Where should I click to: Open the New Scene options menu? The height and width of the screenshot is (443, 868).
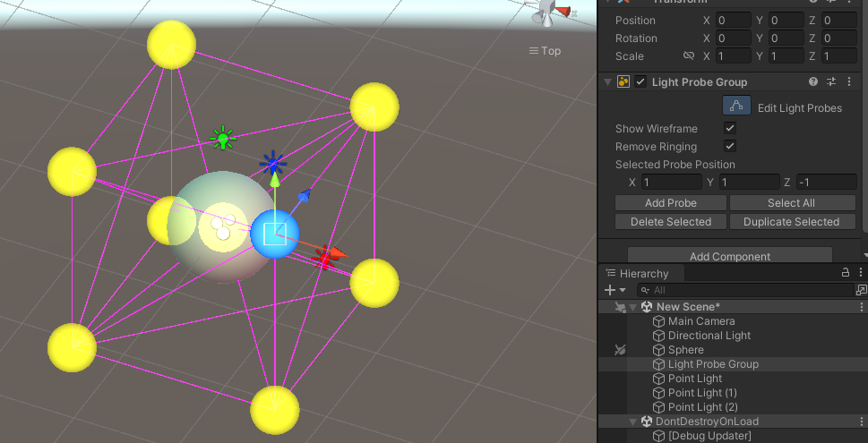(862, 307)
